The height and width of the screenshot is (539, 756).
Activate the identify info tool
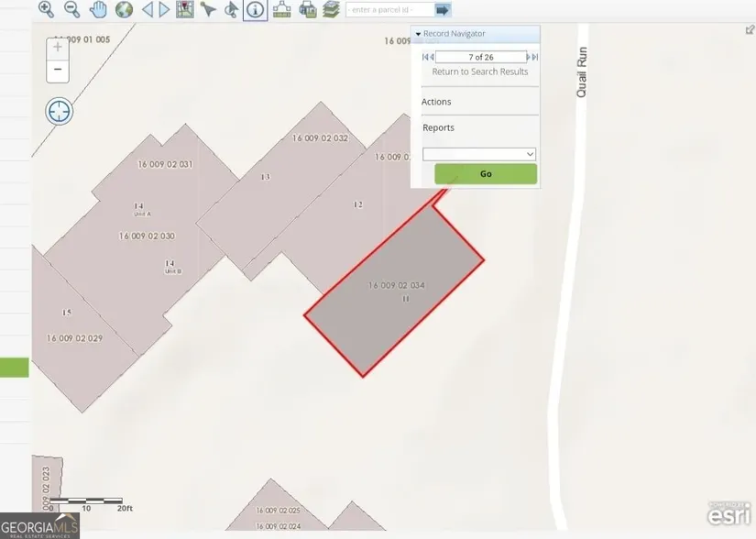[x=256, y=9]
